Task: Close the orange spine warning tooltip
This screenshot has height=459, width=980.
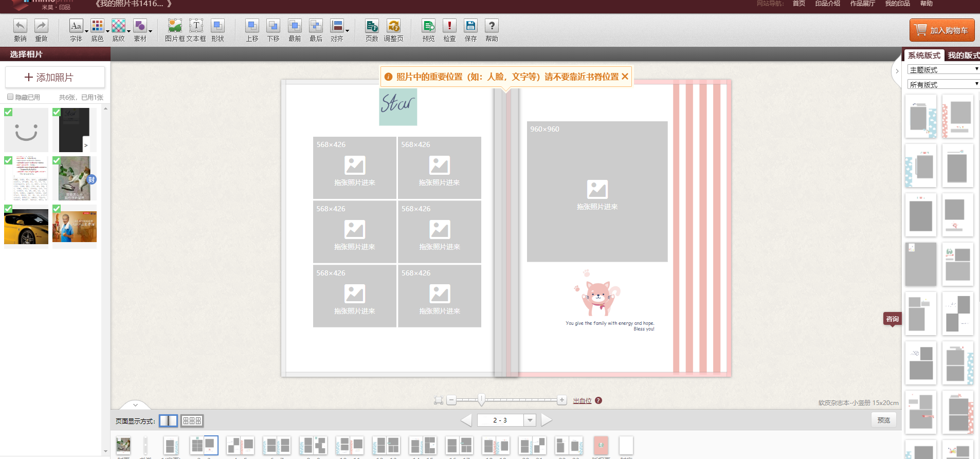Action: coord(625,77)
